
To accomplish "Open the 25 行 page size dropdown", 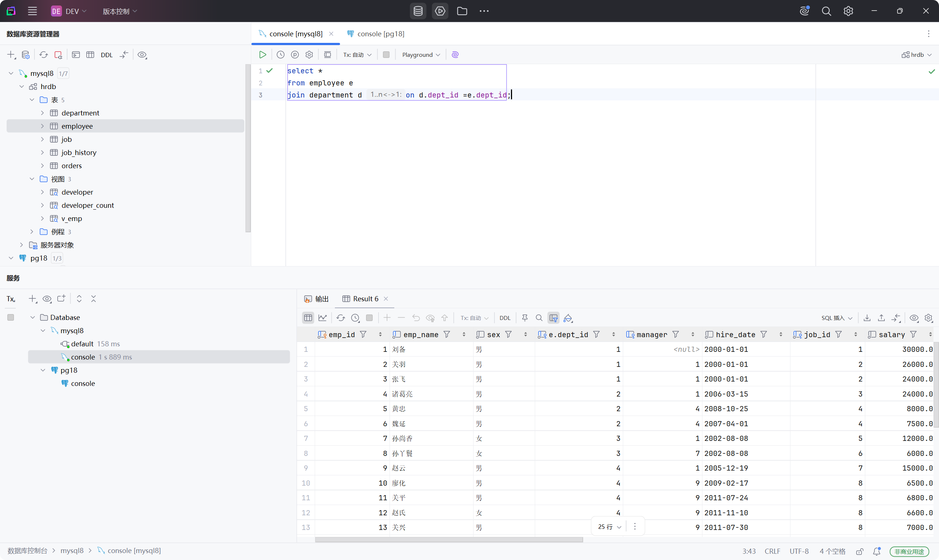I will 609,526.
